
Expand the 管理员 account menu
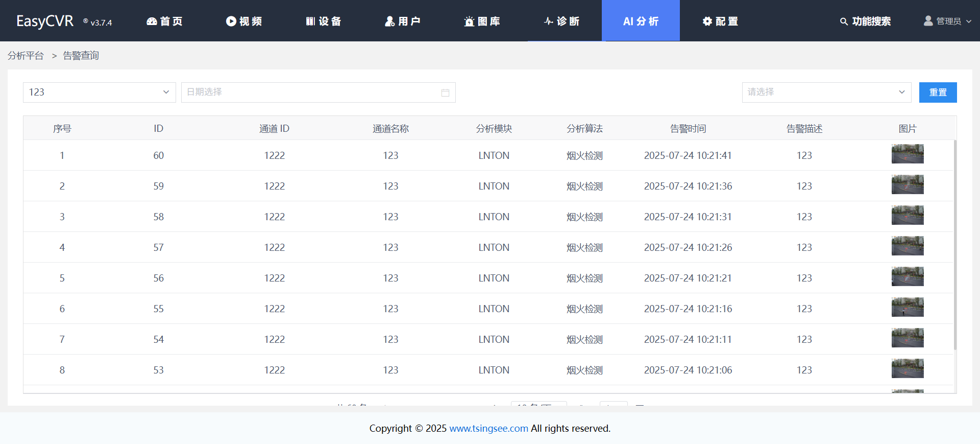(968, 21)
